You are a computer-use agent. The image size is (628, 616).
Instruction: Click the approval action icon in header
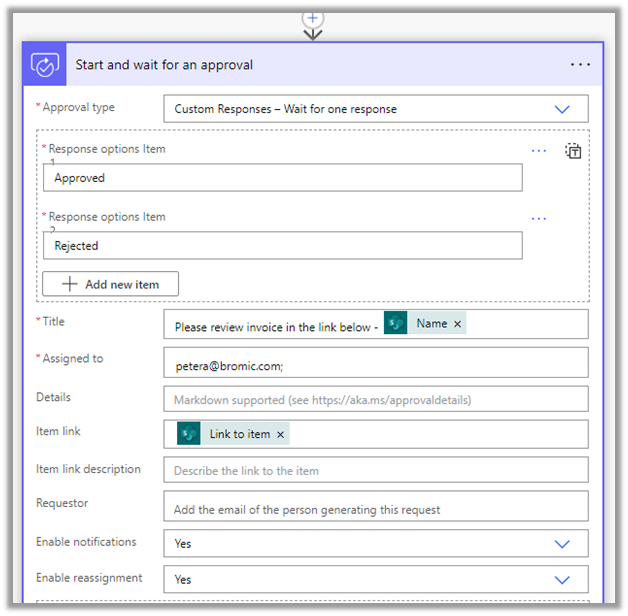45,65
